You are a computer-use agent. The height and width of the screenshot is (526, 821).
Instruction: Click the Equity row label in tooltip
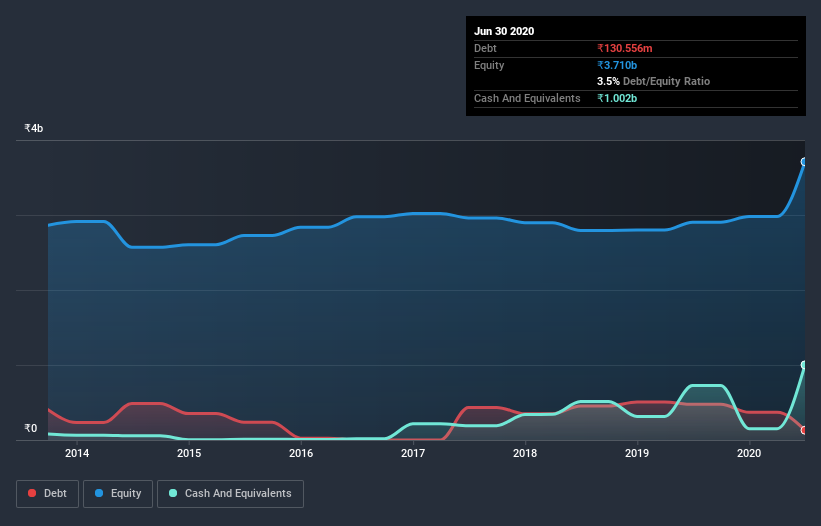click(489, 65)
